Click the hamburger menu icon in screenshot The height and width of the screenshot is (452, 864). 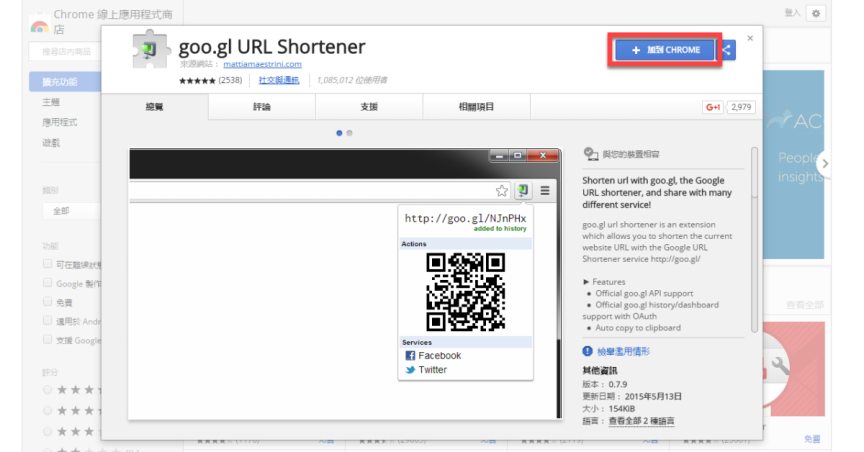click(545, 191)
